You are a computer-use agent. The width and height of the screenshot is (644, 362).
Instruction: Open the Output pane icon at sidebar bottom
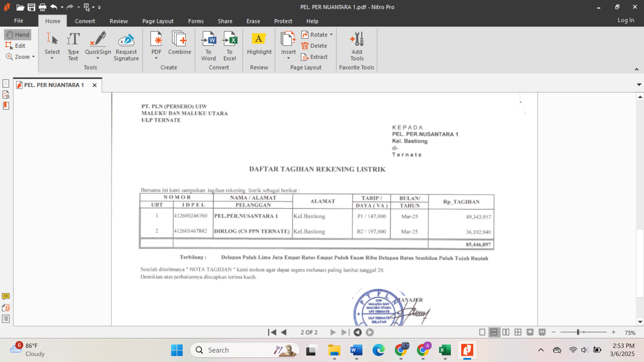(6, 319)
